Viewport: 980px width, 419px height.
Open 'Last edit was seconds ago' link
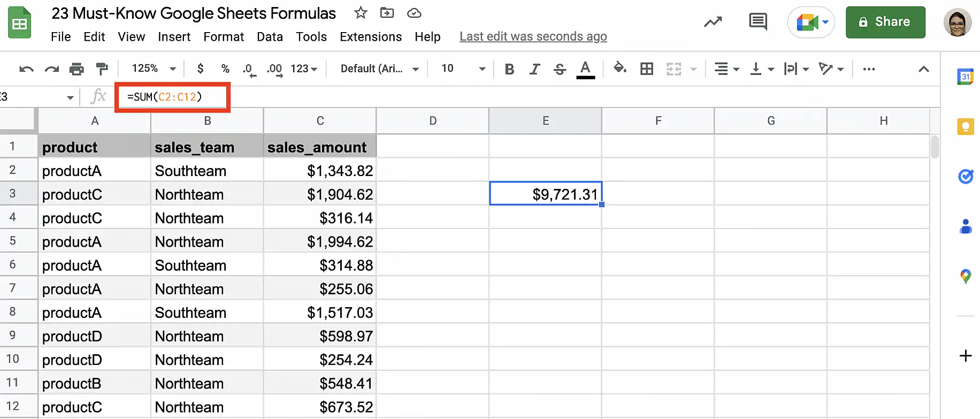click(x=533, y=36)
